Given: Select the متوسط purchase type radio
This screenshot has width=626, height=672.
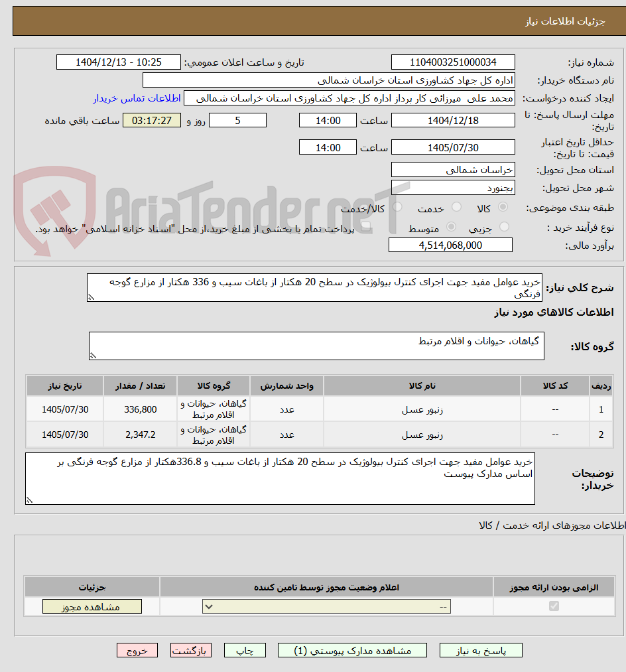Looking at the screenshot, I should pos(451,227).
